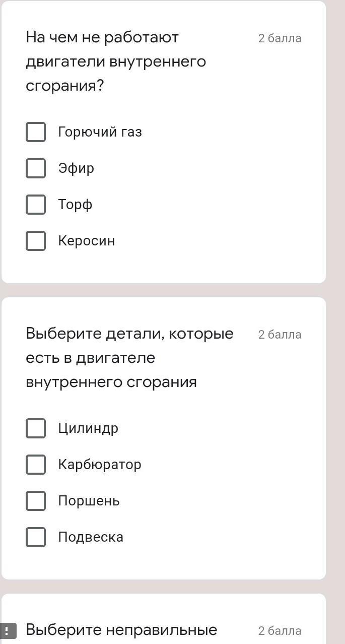Check the 'Цилиндр' checkbox

click(x=36, y=428)
